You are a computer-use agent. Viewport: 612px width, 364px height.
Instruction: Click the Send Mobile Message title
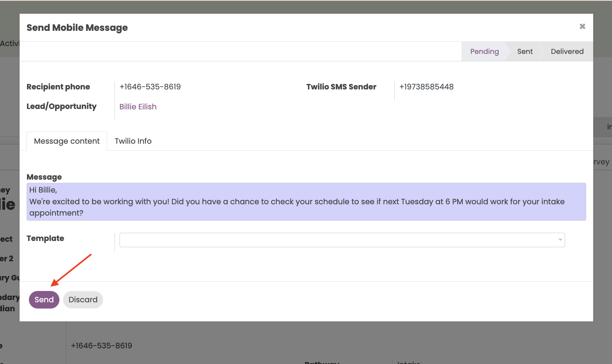point(77,28)
